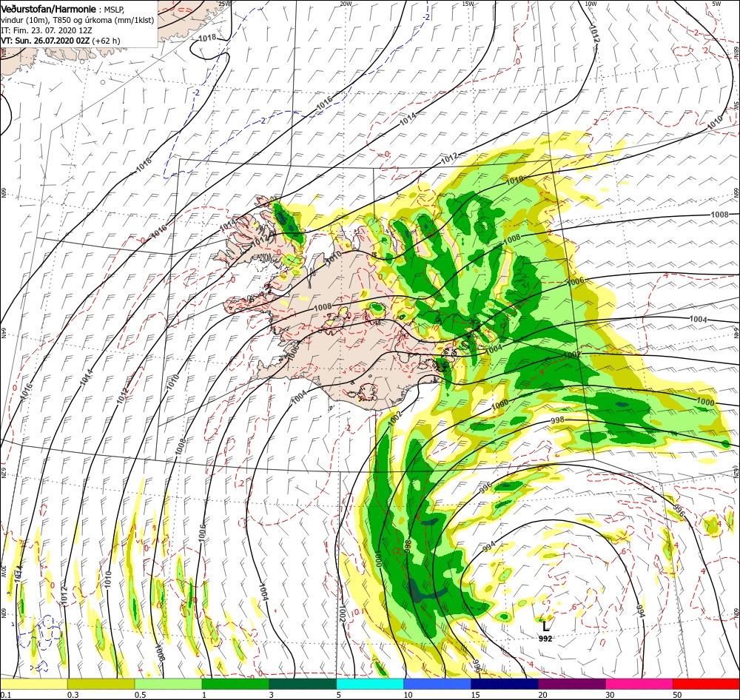Click the legend value '20'
Image resolution: width=740 pixels, height=700 pixels.
(542, 695)
